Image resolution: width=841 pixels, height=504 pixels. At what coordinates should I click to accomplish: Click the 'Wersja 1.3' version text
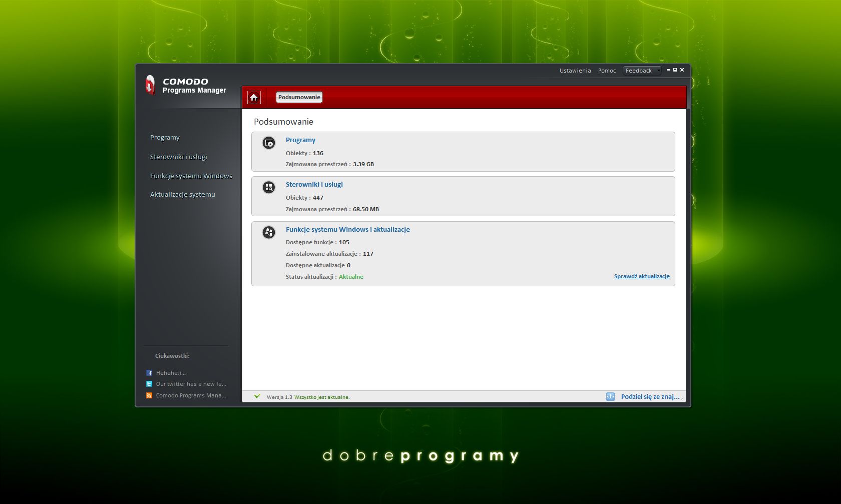(279, 397)
